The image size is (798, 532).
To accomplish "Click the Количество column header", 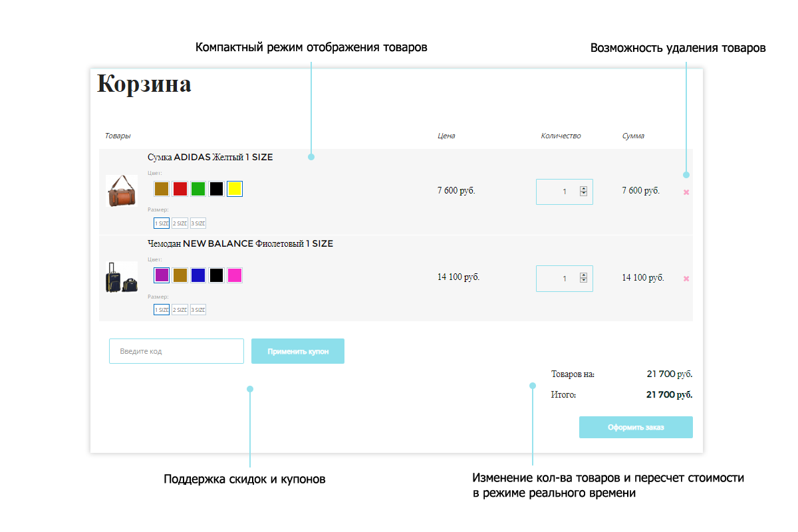I will tap(561, 136).
